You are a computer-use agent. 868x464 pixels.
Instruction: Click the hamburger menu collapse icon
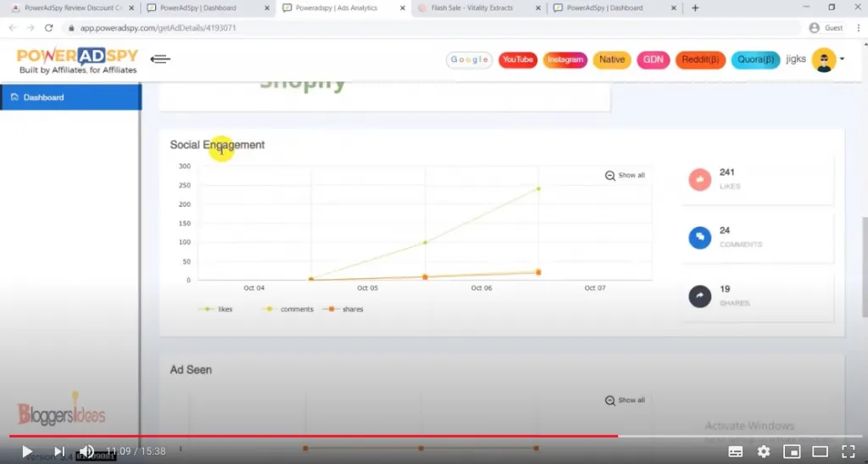[160, 59]
